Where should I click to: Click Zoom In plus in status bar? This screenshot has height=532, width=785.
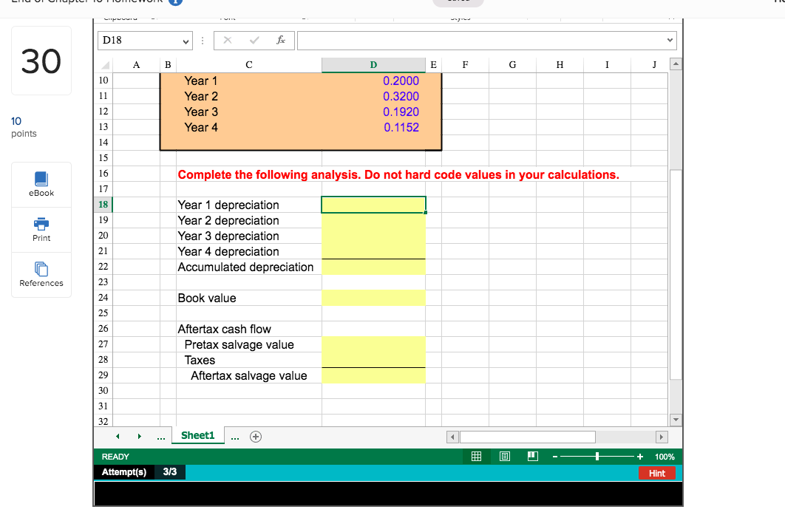pos(640,456)
